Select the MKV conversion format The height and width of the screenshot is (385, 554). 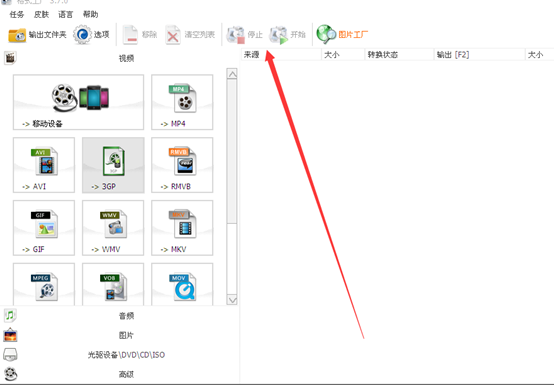[182, 228]
